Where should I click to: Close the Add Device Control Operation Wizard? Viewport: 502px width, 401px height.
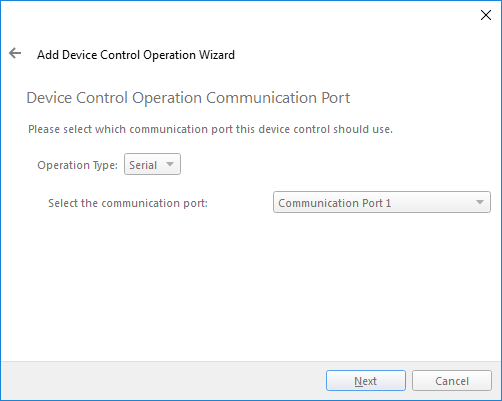(486, 15)
